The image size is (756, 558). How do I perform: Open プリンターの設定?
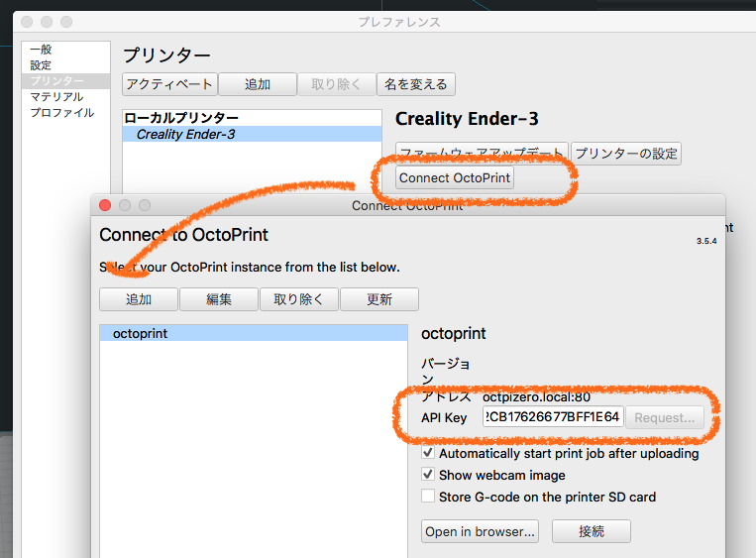(626, 154)
